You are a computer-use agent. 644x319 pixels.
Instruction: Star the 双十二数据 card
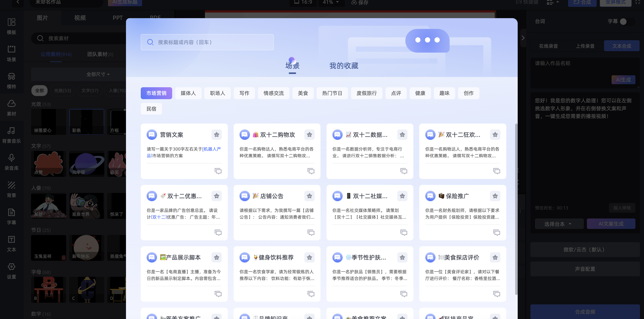pyautogui.click(x=402, y=135)
